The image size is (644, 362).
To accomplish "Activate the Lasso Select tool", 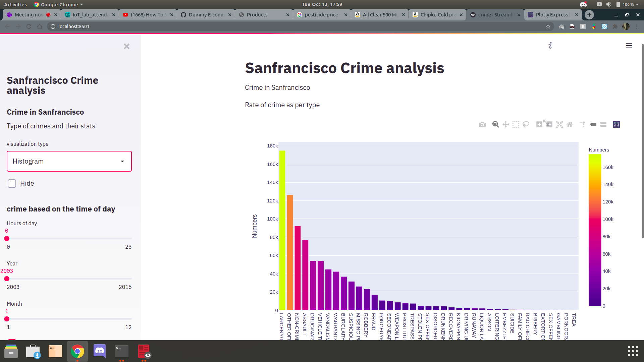I will tap(526, 124).
